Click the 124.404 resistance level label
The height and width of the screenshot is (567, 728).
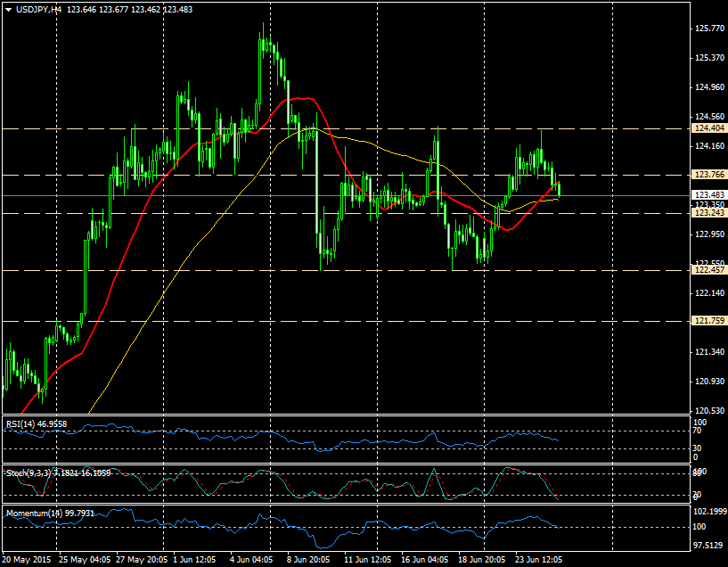coord(708,128)
